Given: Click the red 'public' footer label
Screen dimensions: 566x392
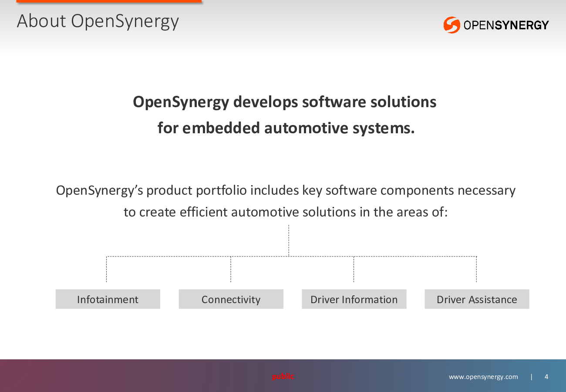Looking at the screenshot, I should tap(283, 376).
